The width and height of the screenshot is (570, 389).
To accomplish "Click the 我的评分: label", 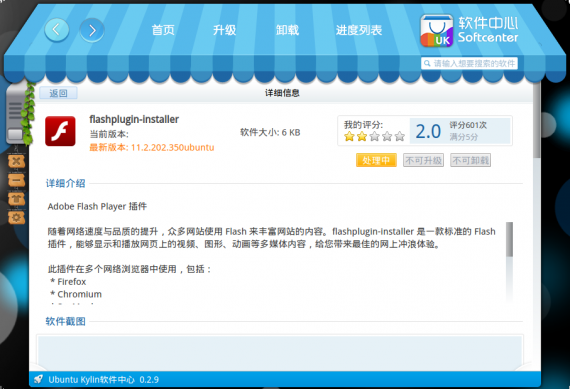I will tap(363, 125).
